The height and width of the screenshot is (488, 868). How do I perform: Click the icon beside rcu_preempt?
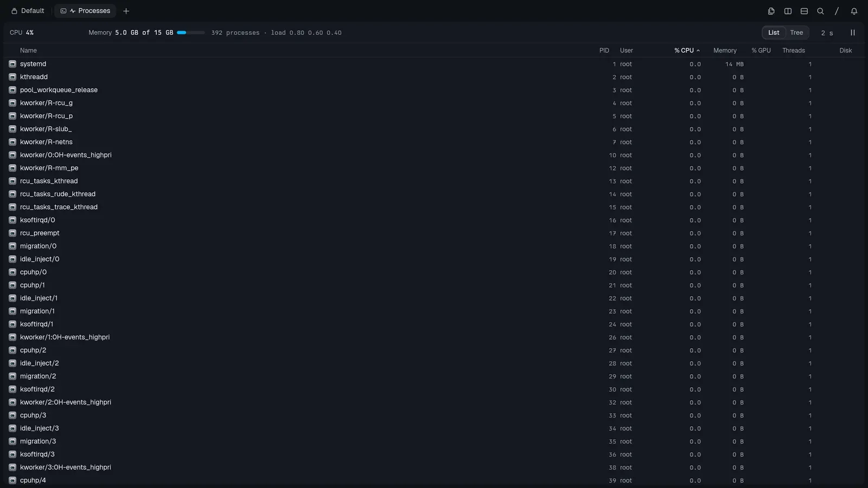(12, 233)
